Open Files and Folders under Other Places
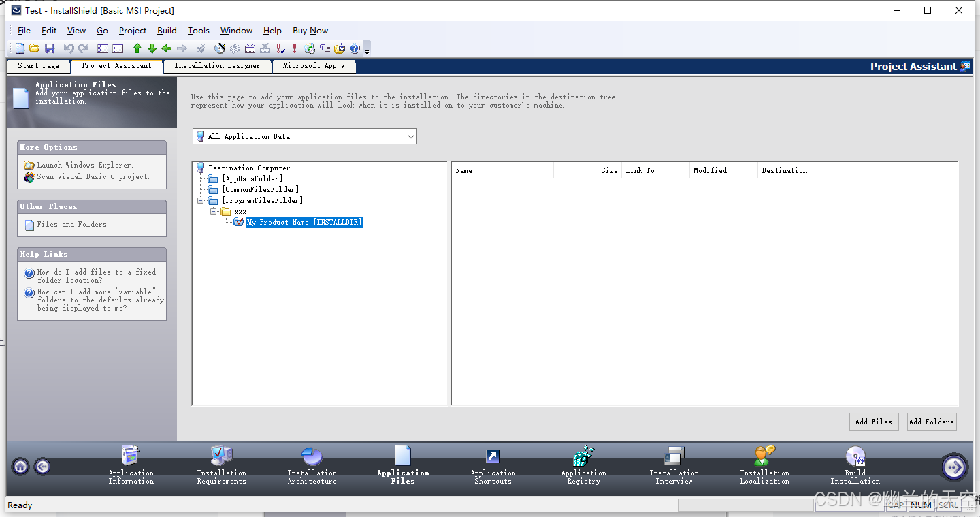 point(71,224)
